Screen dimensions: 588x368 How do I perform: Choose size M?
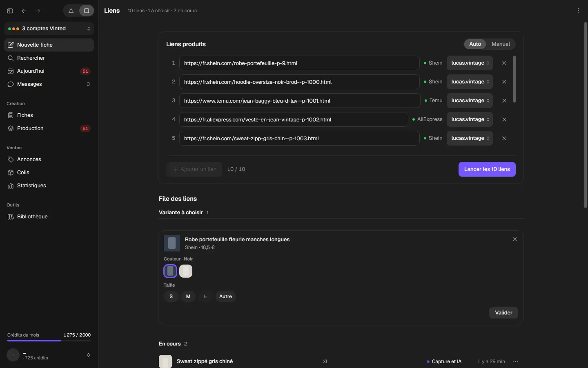[188, 296]
